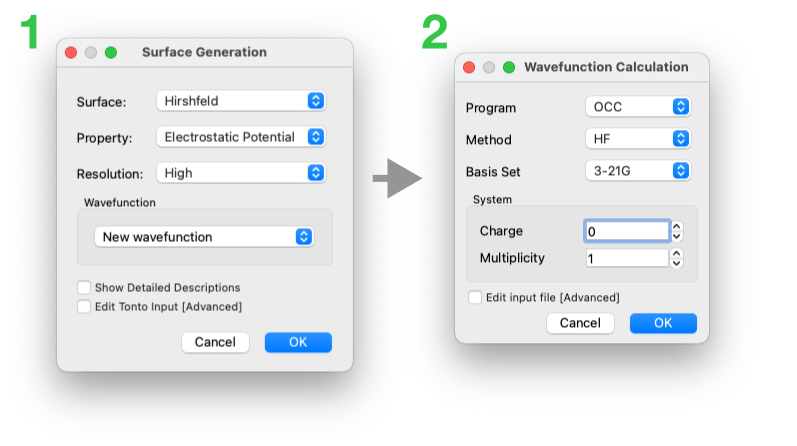797x446 pixels.
Task: Close the Wavefunction Calculation dialog window
Action: point(469,67)
